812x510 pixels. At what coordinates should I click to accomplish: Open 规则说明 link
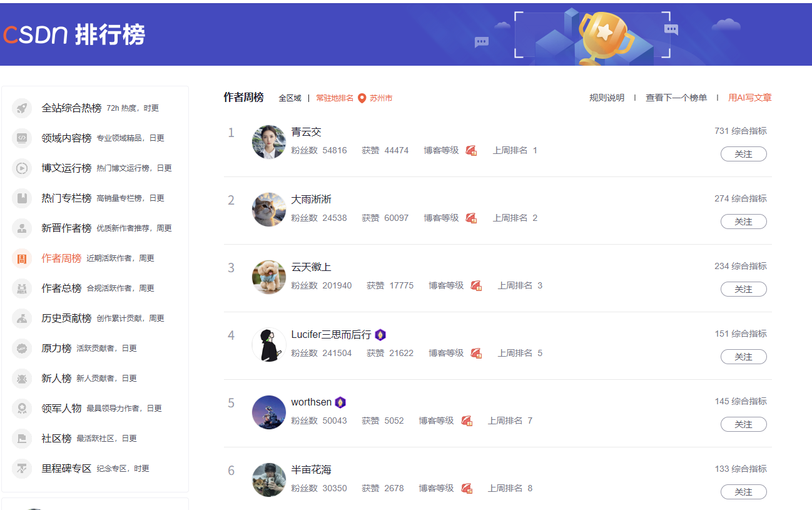pos(607,98)
